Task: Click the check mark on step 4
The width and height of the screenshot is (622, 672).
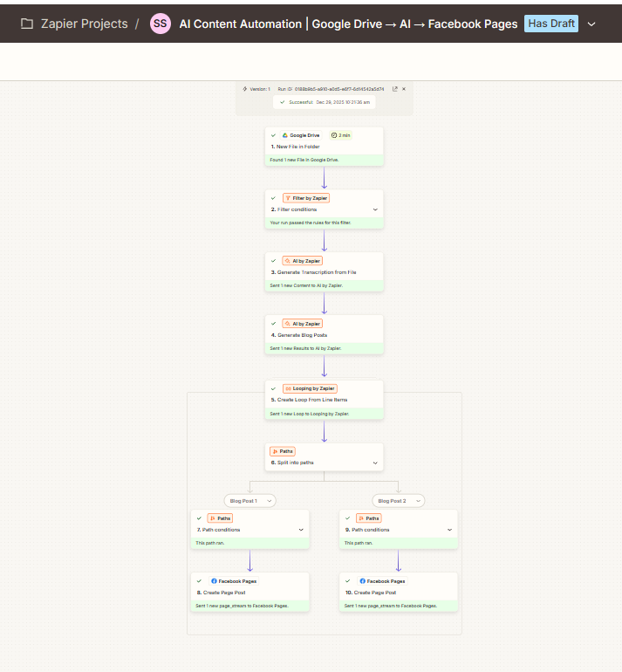Action: [x=273, y=324]
